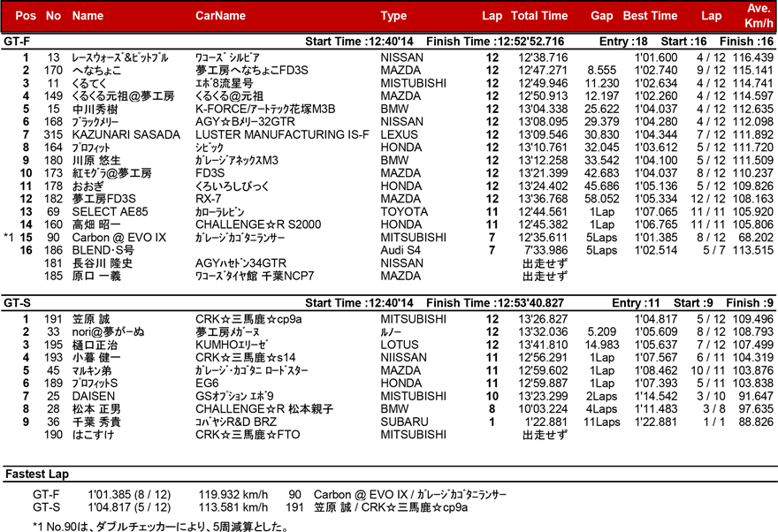Click "Entry :18" in GT-F header

click(x=623, y=42)
